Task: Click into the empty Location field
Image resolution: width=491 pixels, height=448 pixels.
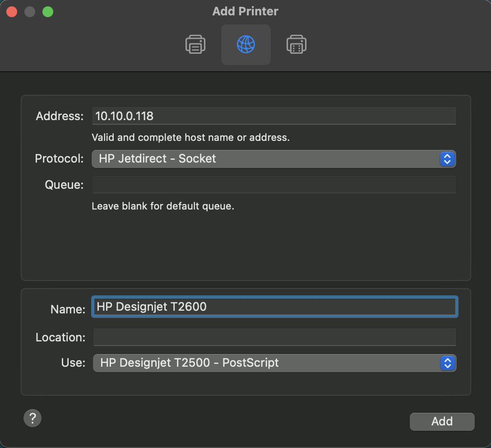Action: coord(275,337)
